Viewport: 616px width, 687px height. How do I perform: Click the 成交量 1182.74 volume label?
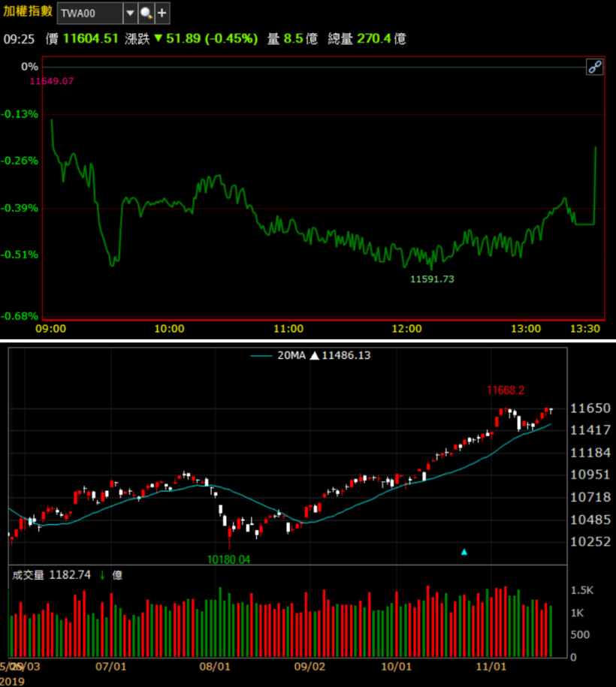tap(51, 575)
